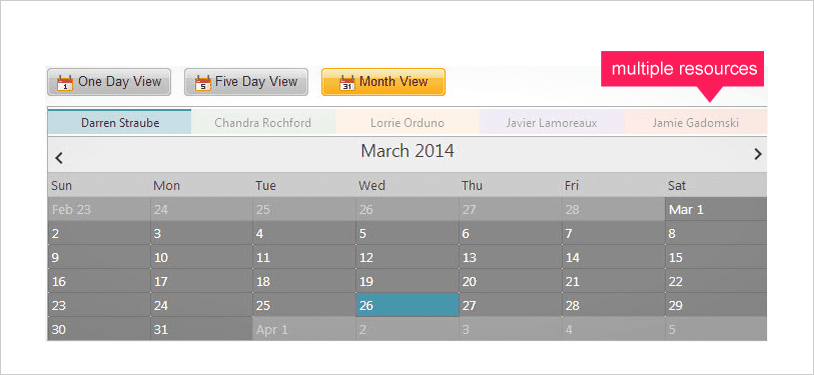Select highlighted date 26 in March

(x=408, y=305)
